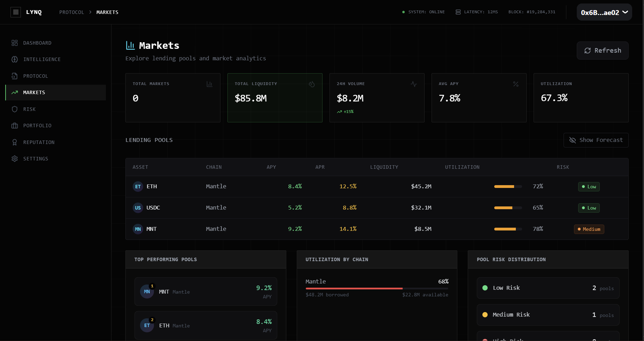Click the Portfolio briefcase icon
The height and width of the screenshot is (341, 644).
[15, 126]
